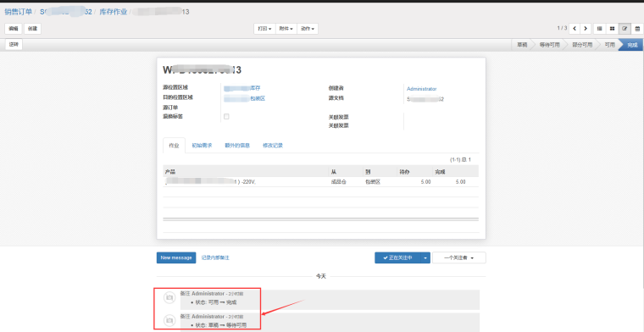Switch to kanban view icon
The width and height of the screenshot is (644, 332).
pos(612,29)
